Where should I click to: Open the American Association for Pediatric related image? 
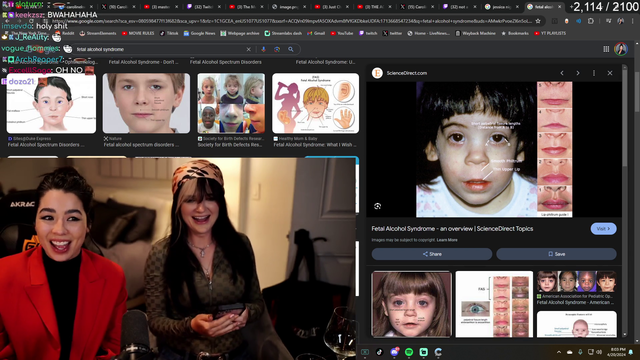point(576,281)
